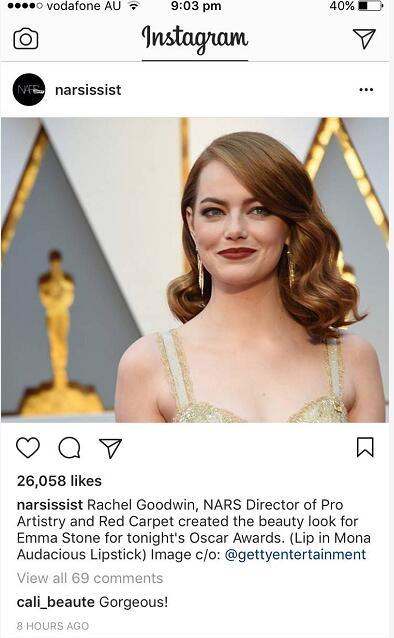Open direct messages paper plane icon
Viewport: 394px width, 638px height.
(364, 38)
